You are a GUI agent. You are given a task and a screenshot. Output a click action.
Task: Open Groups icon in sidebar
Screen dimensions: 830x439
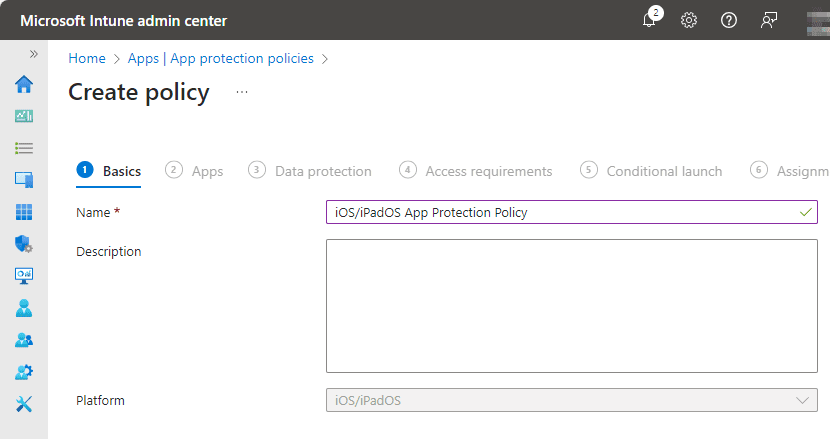[x=24, y=340]
